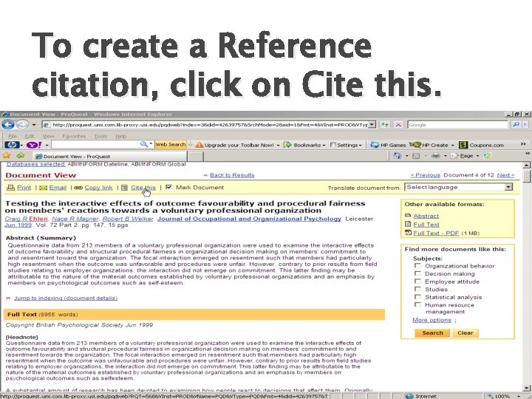Click the Internet zone status icon
532x399 pixels.
pyautogui.click(x=409, y=396)
